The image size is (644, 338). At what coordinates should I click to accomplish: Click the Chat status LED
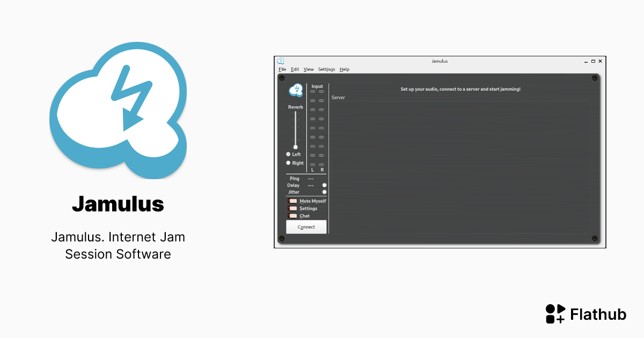pos(293,216)
